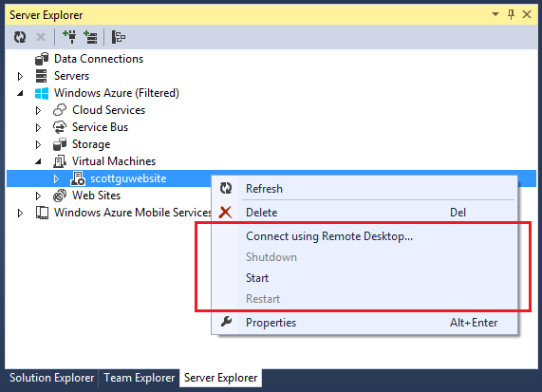Screen dimensions: 542x392
Task: Click the Refresh toolbar icon
Action: tap(20, 37)
